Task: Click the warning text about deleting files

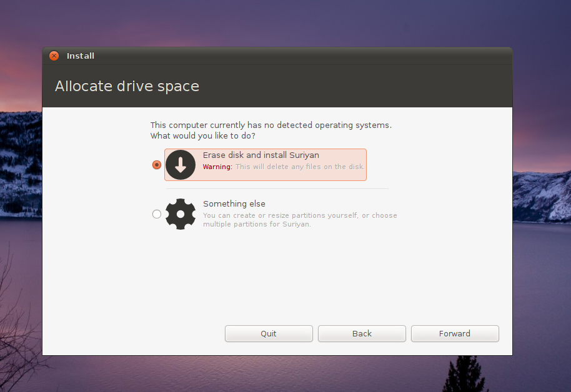Action: tap(284, 167)
